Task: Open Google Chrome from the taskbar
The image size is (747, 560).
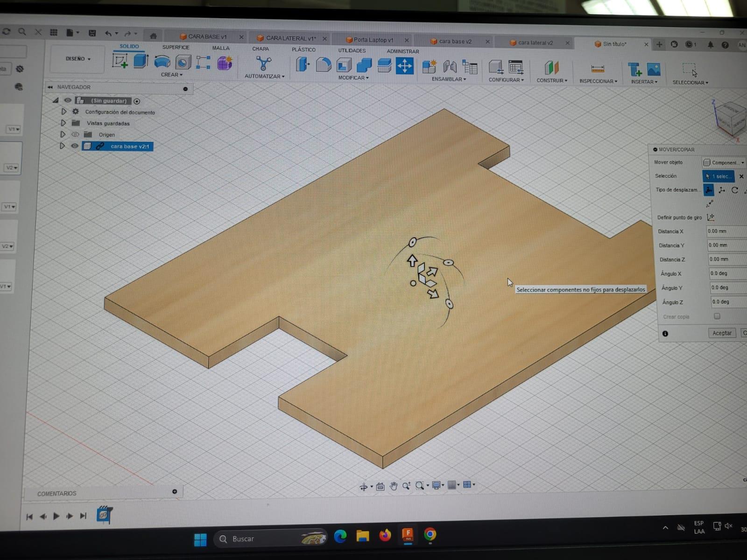Action: [430, 534]
